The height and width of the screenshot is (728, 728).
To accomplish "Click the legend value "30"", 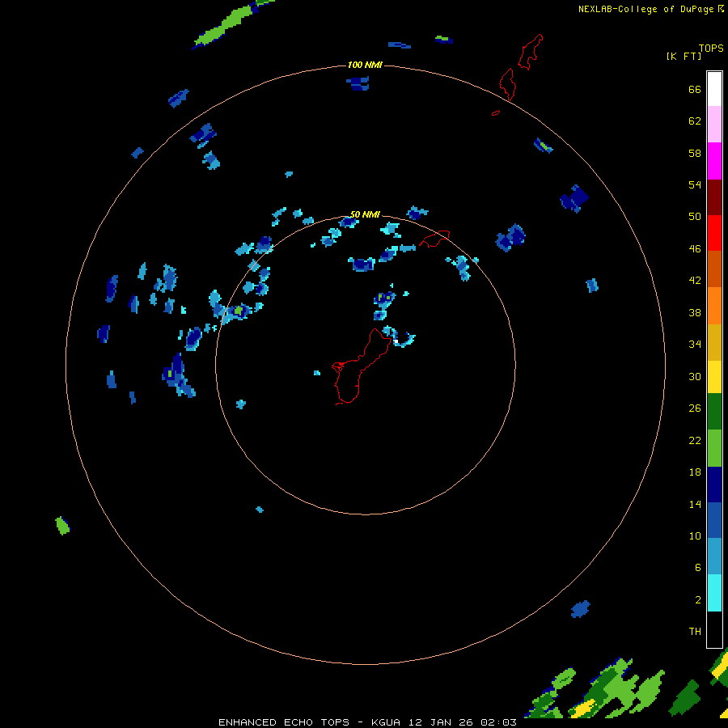I will [695, 376].
